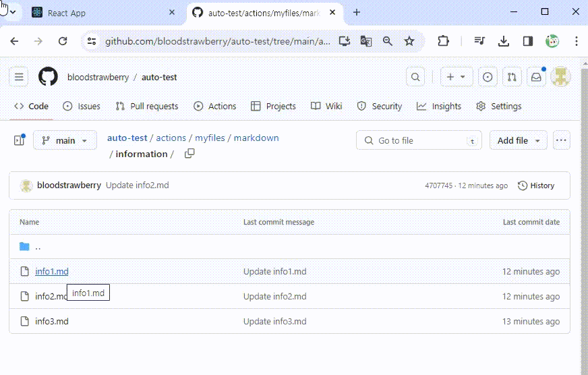Screen dimensions: 588x375
Task: Open the info2.md file
Action: tap(51, 296)
